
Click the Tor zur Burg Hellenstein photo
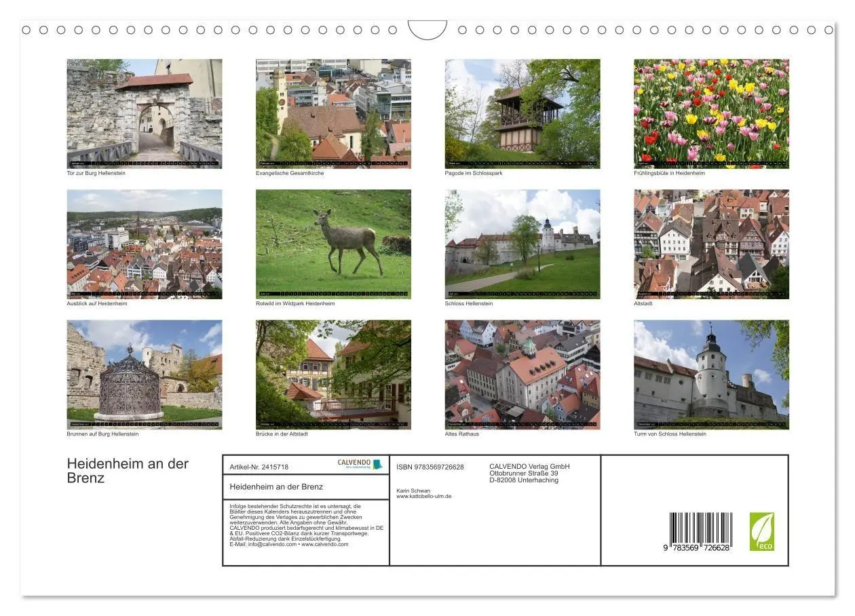145,113
